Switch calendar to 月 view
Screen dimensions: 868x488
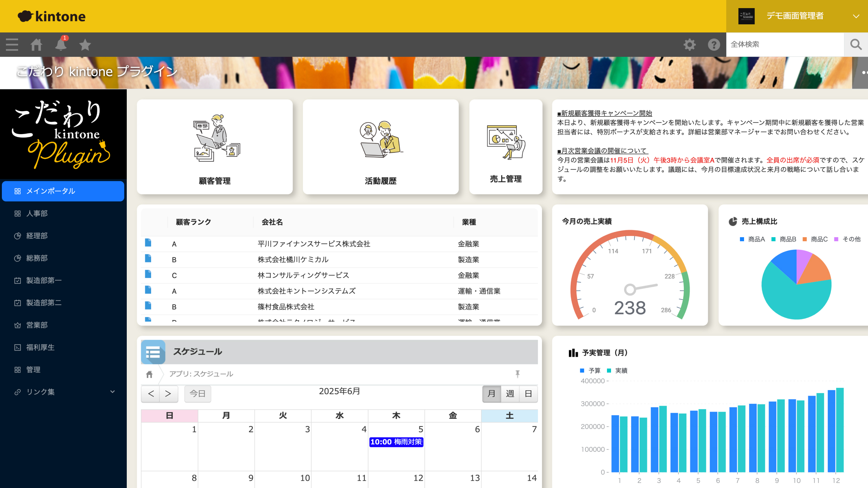[492, 394]
